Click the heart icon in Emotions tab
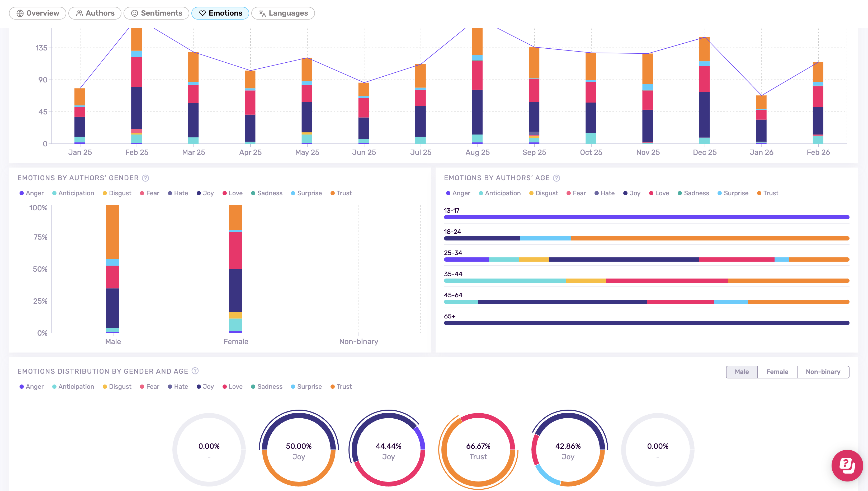Screen dimensions: 868x491 point(202,13)
